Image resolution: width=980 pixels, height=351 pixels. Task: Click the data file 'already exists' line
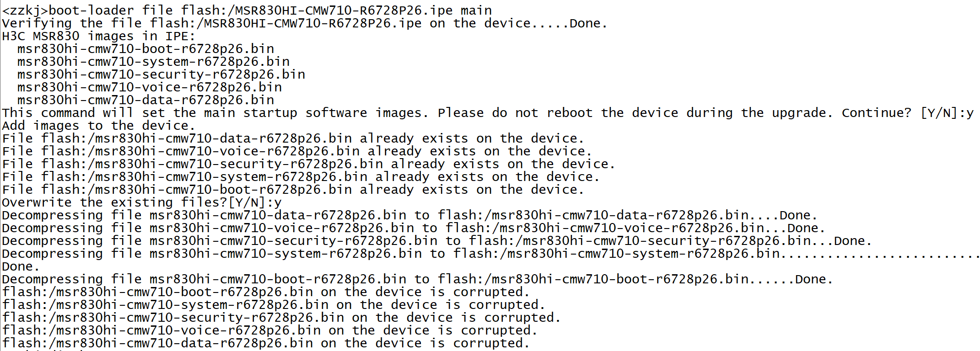(x=293, y=138)
